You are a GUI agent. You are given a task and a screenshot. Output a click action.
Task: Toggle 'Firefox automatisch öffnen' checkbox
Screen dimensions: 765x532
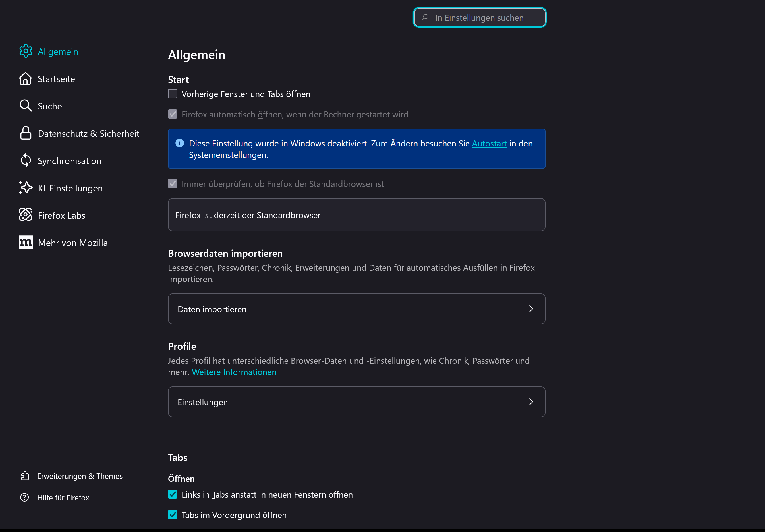pos(173,114)
